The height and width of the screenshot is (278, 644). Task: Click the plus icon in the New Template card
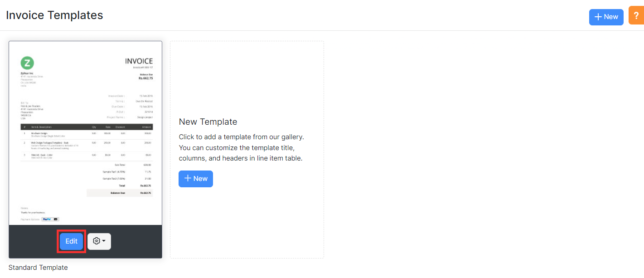pos(188,179)
